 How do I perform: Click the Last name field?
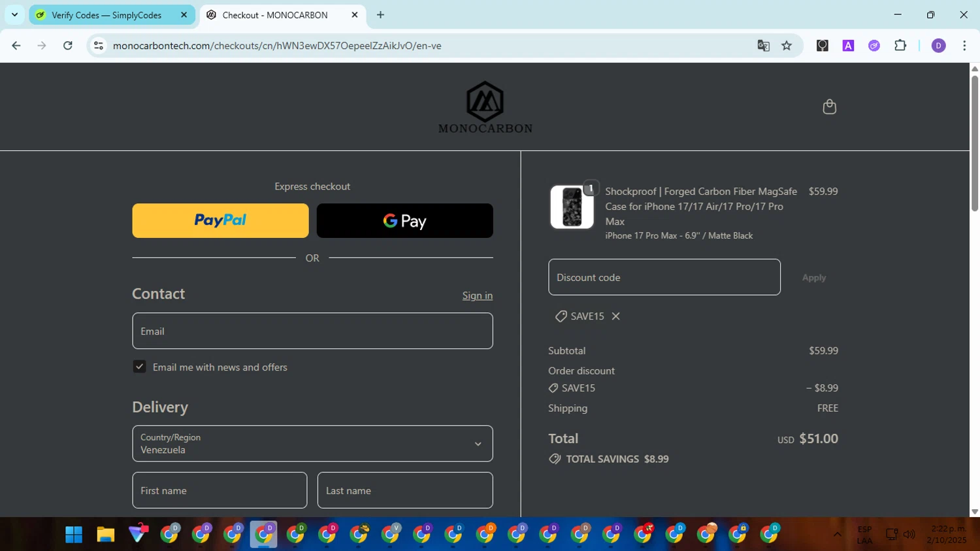tap(405, 490)
